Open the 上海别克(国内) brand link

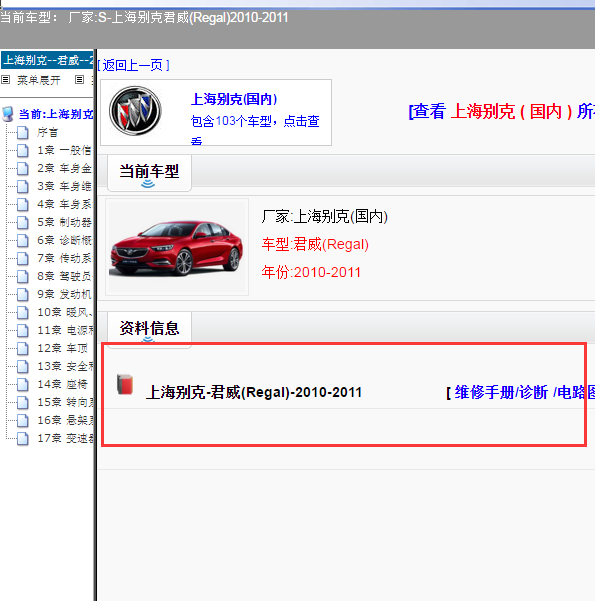[x=234, y=99]
